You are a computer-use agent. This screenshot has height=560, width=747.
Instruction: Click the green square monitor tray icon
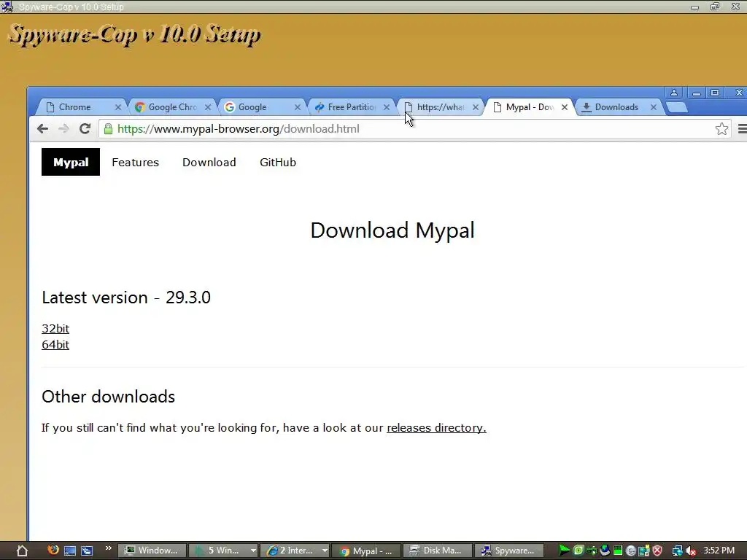point(618,551)
